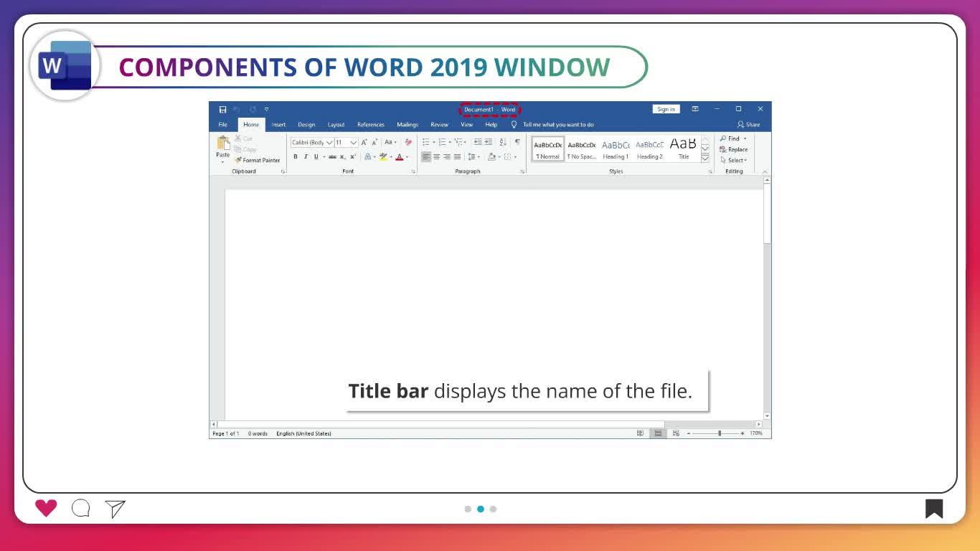Click the Print Layout view icon
This screenshot has height=551, width=980.
(658, 433)
